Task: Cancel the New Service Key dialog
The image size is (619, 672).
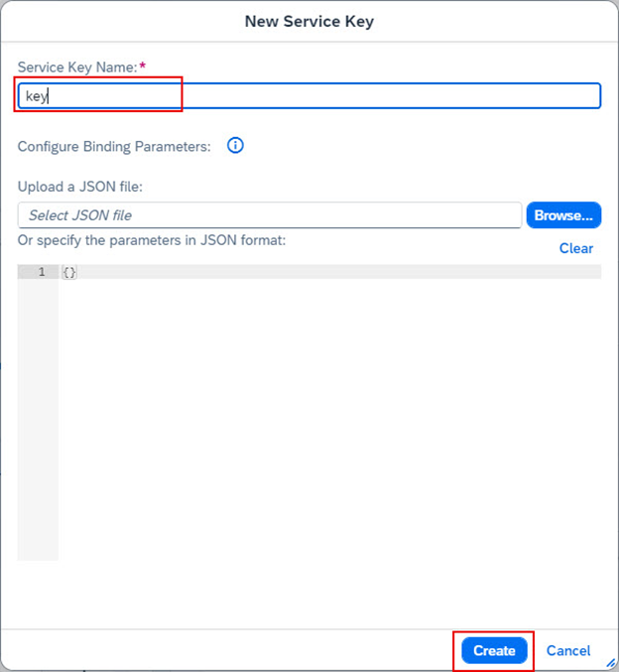Action: (x=568, y=651)
